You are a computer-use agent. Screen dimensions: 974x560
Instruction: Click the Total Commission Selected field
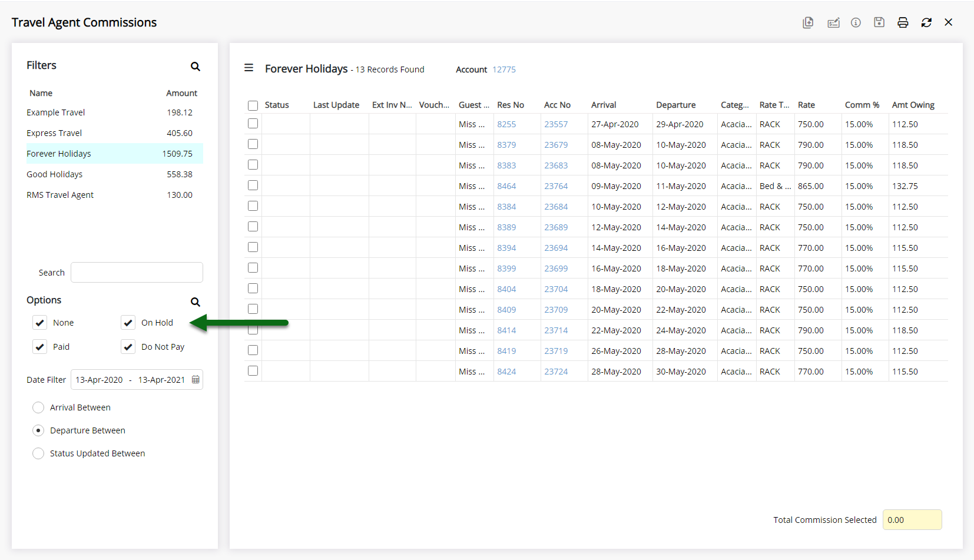(x=912, y=520)
